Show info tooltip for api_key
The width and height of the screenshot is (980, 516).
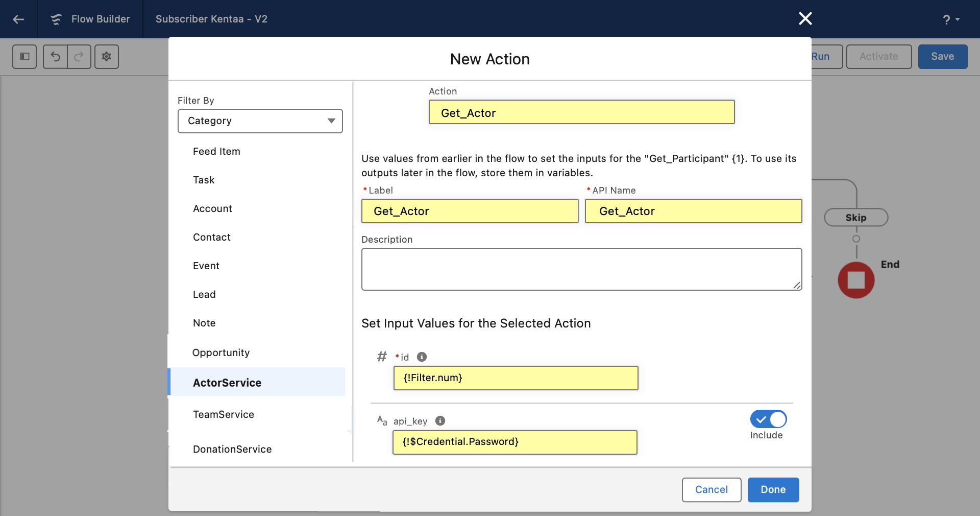440,421
